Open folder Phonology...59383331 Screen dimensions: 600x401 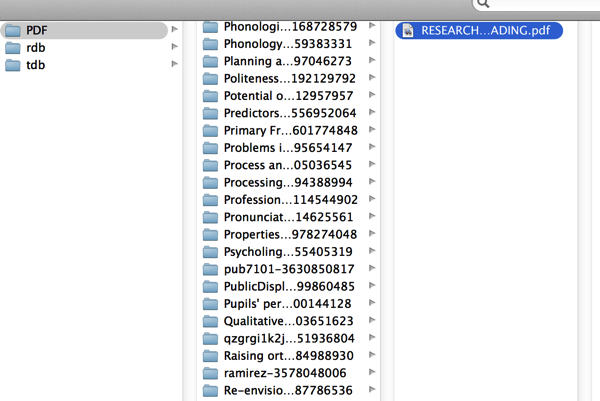click(289, 44)
